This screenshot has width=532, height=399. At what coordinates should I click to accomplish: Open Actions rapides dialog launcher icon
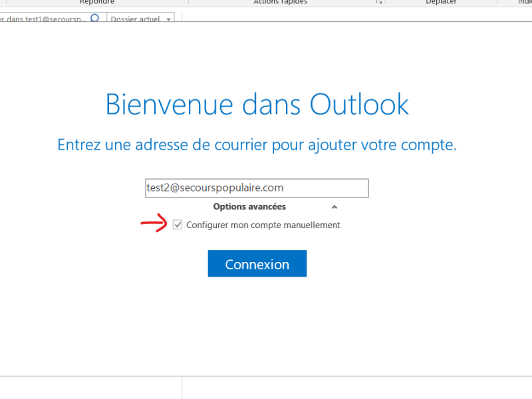click(379, 2)
